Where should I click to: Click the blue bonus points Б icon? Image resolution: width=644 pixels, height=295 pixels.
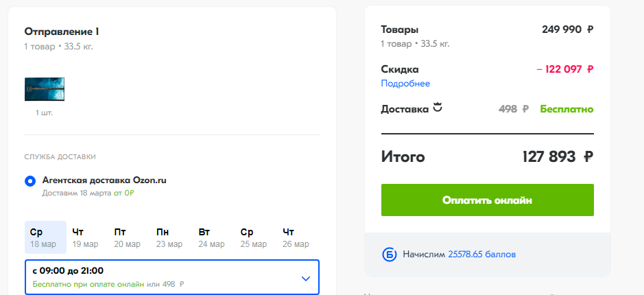[x=390, y=255]
